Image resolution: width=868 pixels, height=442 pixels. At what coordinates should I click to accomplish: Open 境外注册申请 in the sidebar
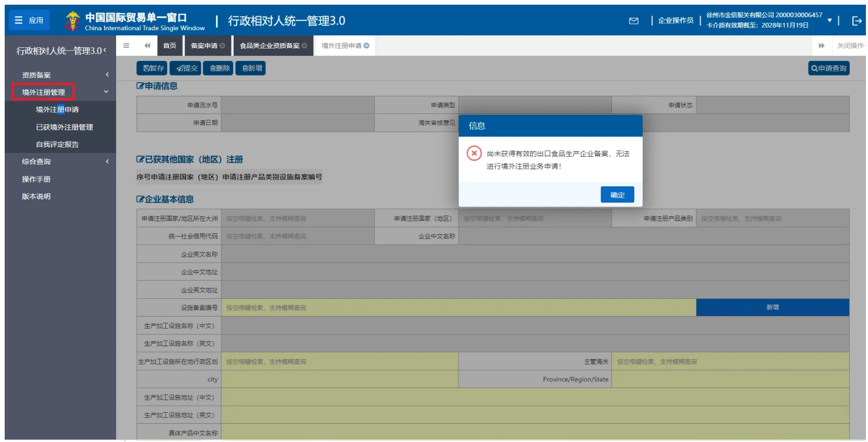click(57, 110)
